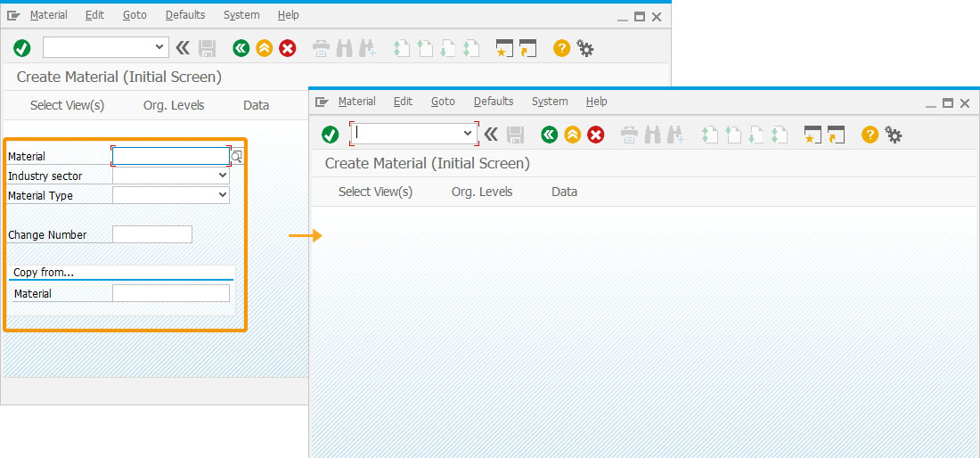
Task: Open Help menu in front window
Action: pyautogui.click(x=597, y=102)
